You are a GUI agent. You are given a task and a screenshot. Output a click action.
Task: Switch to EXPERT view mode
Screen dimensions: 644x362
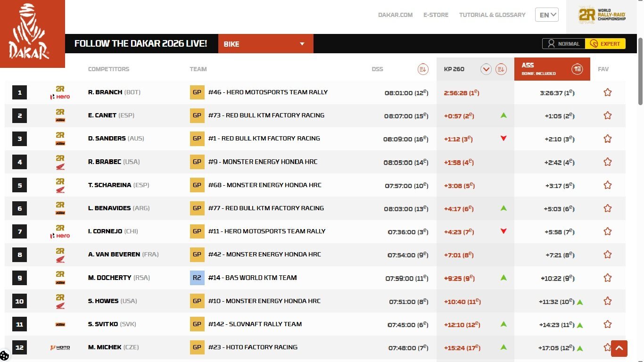click(x=605, y=44)
